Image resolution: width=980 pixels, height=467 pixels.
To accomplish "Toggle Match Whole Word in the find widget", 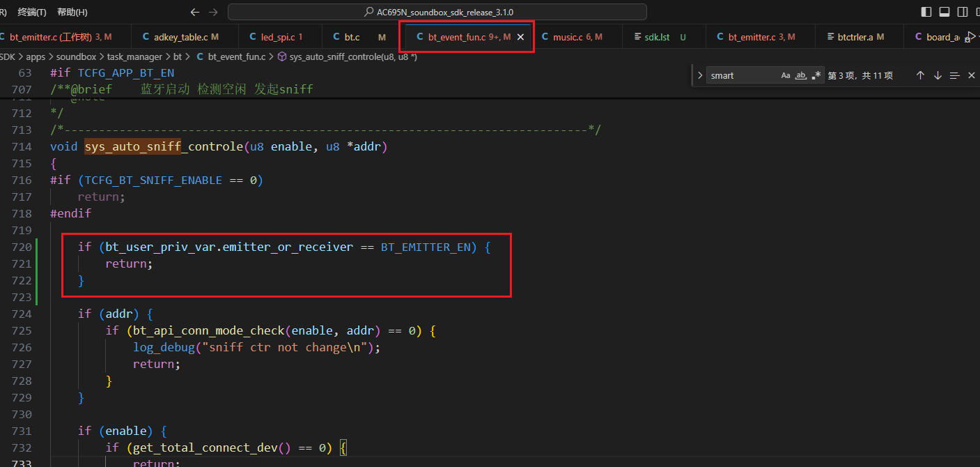I will pos(801,75).
